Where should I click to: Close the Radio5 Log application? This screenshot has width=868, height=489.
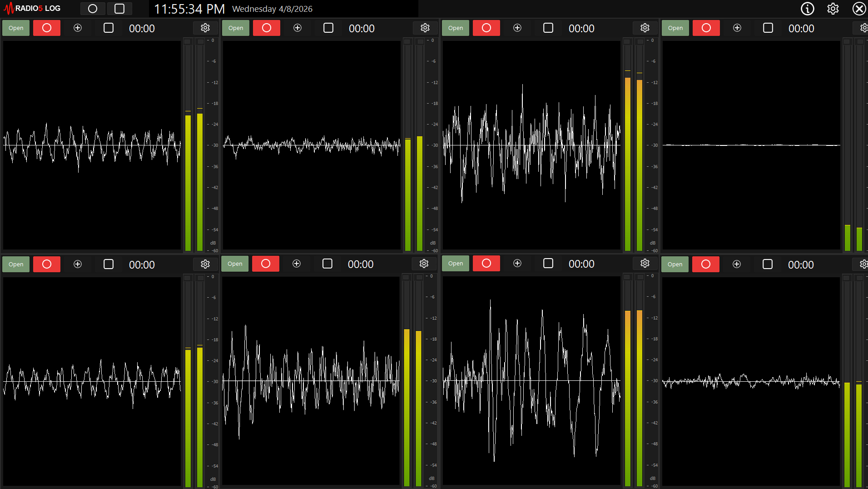pyautogui.click(x=859, y=9)
